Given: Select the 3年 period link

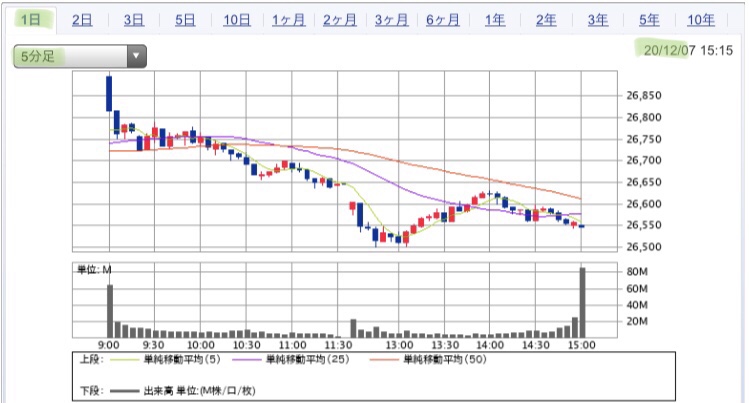Looking at the screenshot, I should click(x=598, y=20).
